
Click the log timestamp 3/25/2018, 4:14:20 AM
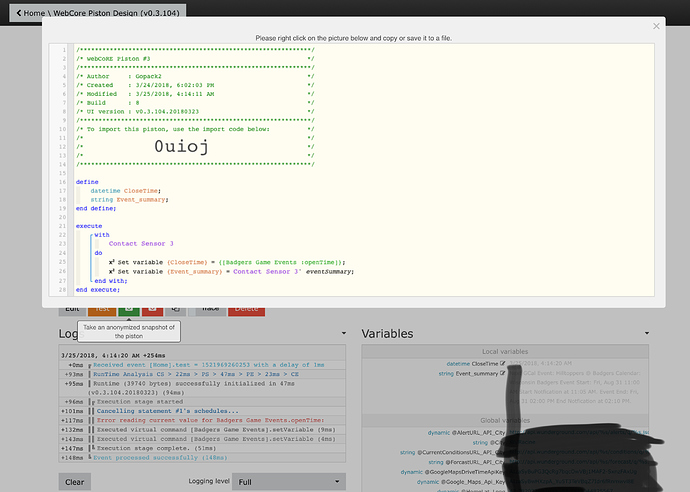pyautogui.click(x=101, y=355)
